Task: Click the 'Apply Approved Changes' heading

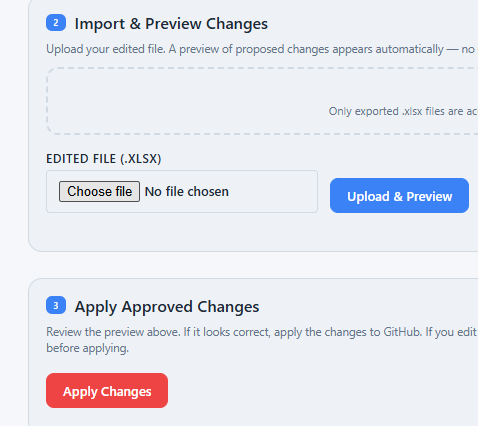Action: tap(167, 307)
